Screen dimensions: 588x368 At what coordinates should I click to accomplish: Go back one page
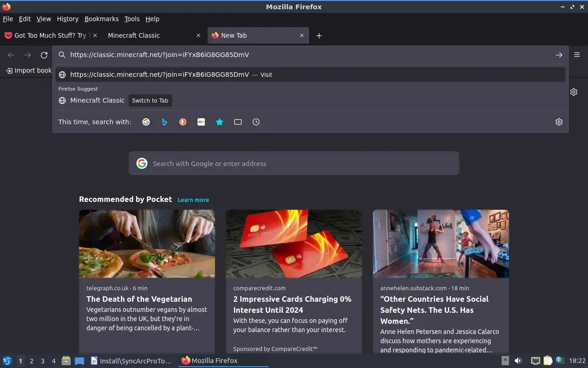[x=11, y=55]
